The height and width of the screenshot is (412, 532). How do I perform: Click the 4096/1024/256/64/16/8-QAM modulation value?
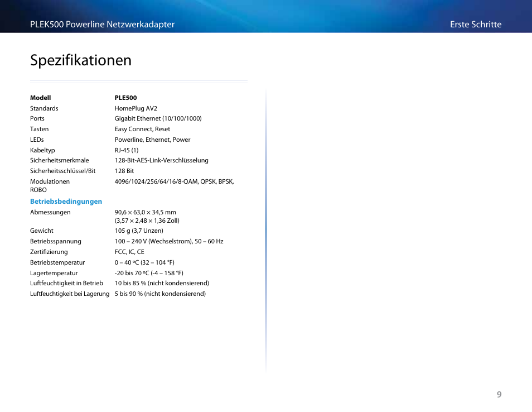175,181
